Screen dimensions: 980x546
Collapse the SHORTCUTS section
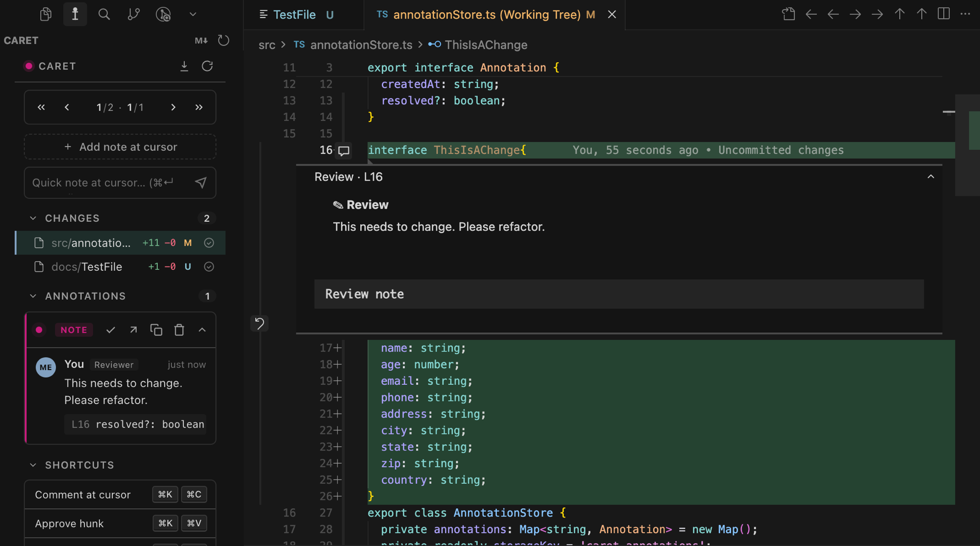[33, 465]
